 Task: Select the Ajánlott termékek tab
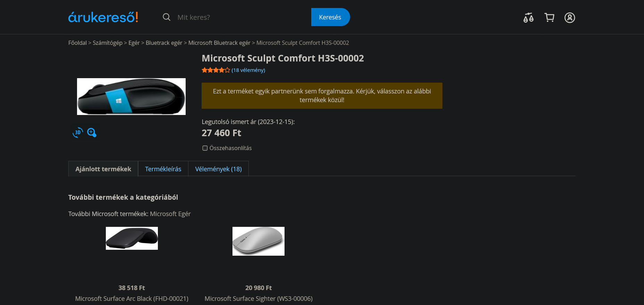point(103,169)
